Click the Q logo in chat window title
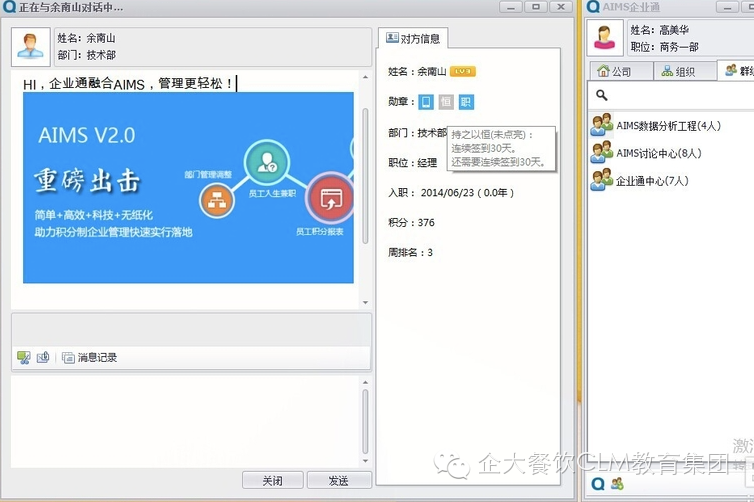The height and width of the screenshot is (502, 754). coord(9,7)
